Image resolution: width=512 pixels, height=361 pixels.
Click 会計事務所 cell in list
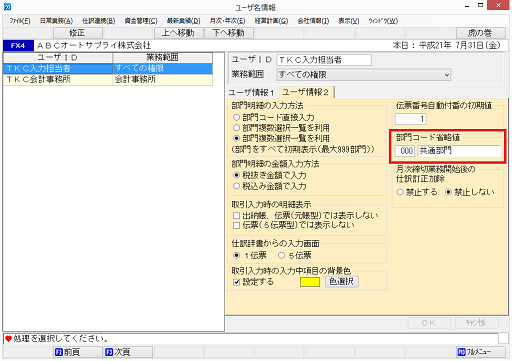163,80
